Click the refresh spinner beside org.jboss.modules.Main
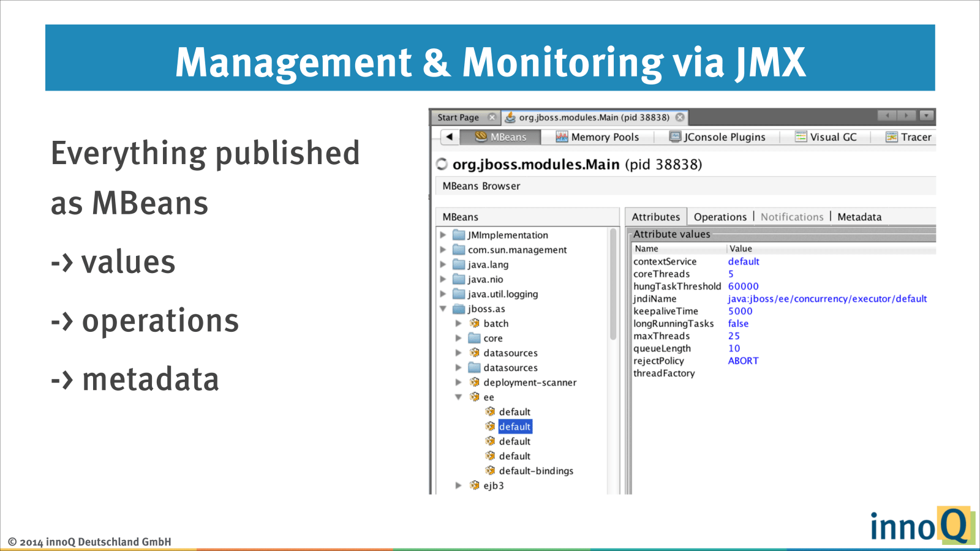The width and height of the screenshot is (980, 551). [x=442, y=164]
